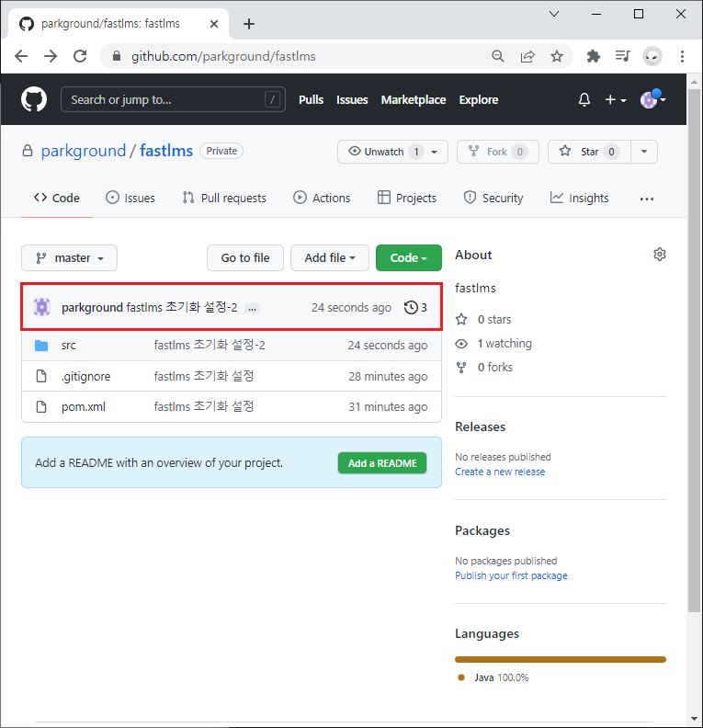Click the src folder icon
Image resolution: width=703 pixels, height=728 pixels.
41,346
